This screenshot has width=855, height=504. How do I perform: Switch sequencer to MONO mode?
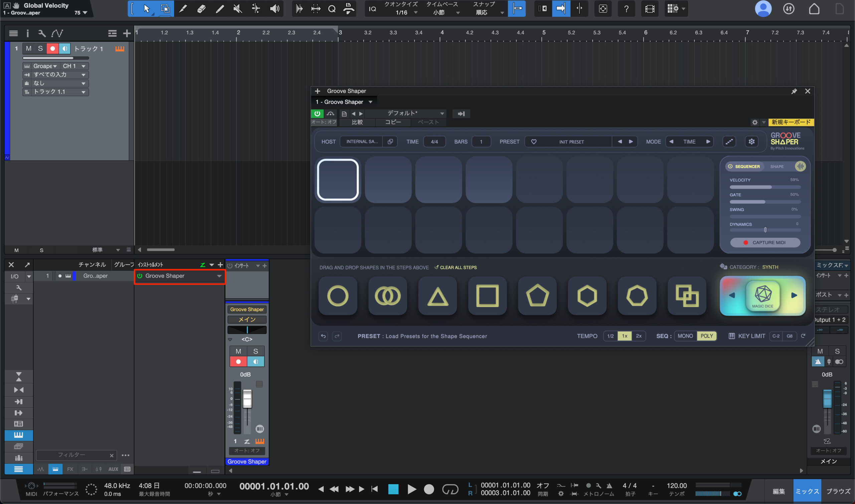click(685, 336)
